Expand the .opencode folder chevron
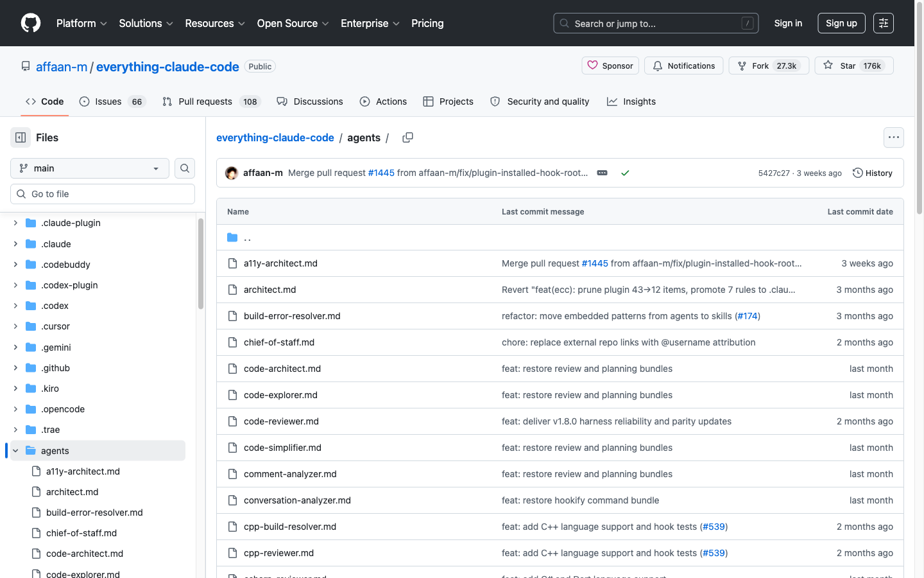Screen dimensions: 924x578 click(15, 409)
